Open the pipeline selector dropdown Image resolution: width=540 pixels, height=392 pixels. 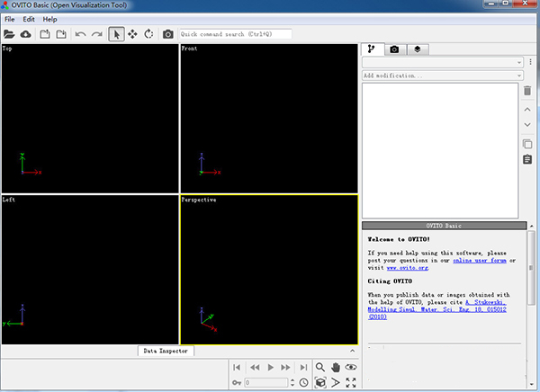443,62
